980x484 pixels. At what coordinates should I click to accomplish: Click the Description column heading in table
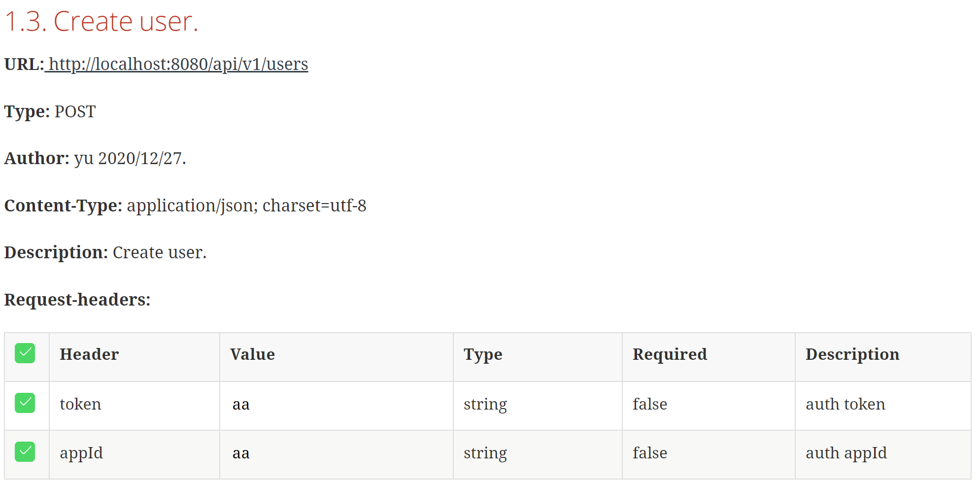852,354
